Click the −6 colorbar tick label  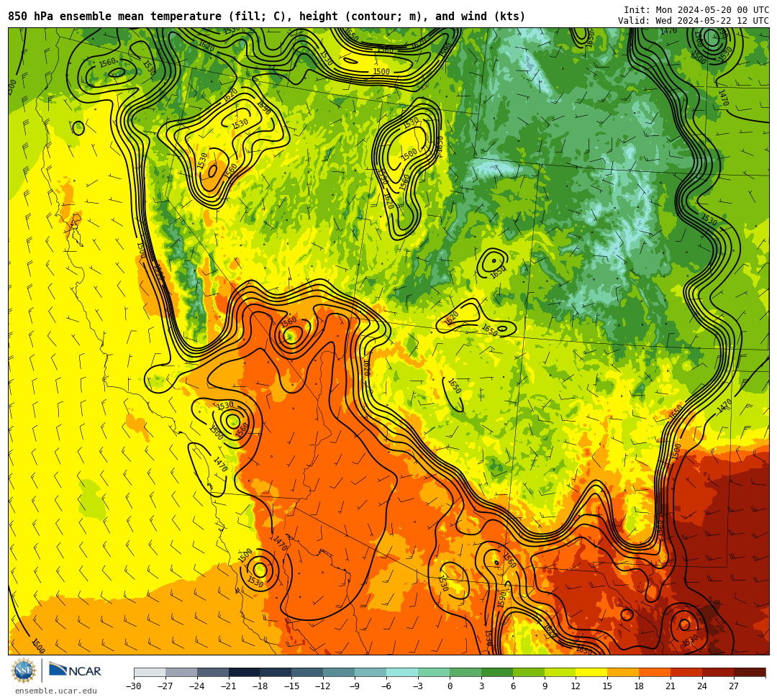[x=386, y=686]
